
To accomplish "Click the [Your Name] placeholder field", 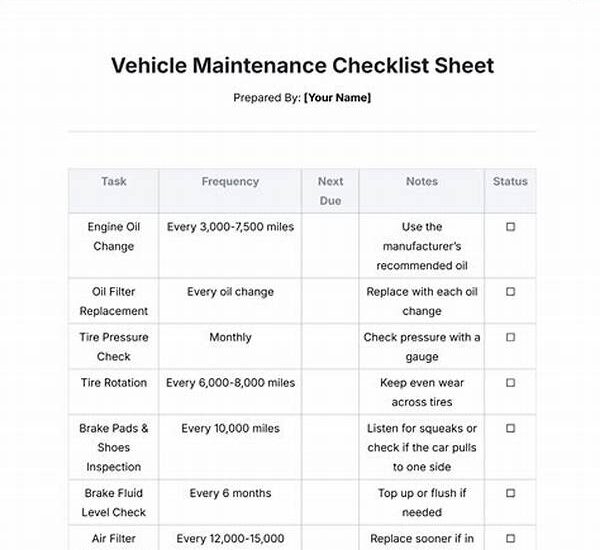I will click(x=336, y=98).
